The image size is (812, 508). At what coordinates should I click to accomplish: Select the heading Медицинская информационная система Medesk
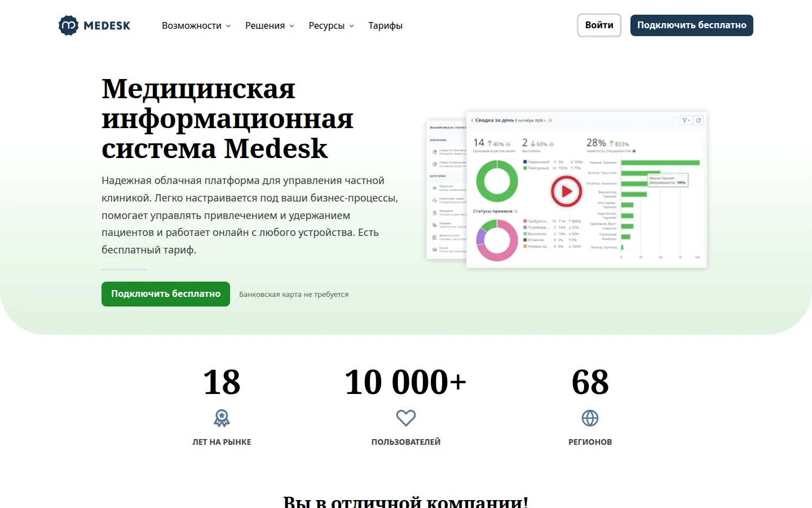tap(227, 119)
